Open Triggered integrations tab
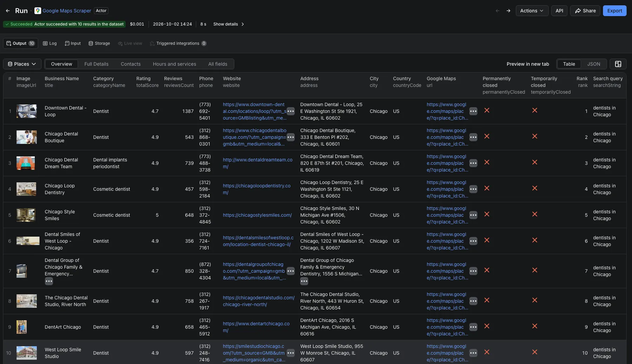The image size is (632, 364). pos(178,43)
